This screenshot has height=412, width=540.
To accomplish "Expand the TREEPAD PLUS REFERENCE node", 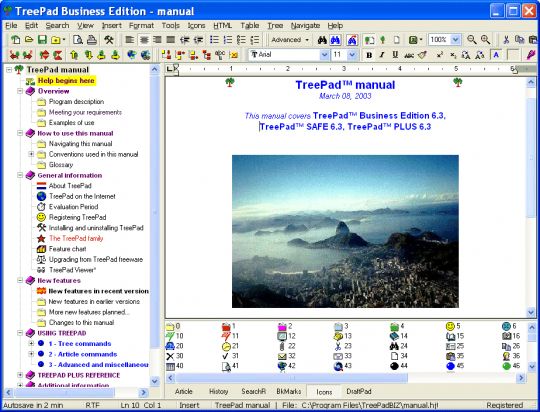I will coord(20,375).
